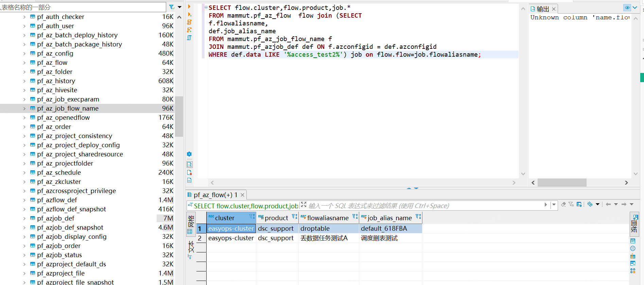This screenshot has width=644, height=285.
Task: Click the refresh results icon in filter toolbar
Action: pyautogui.click(x=590, y=204)
